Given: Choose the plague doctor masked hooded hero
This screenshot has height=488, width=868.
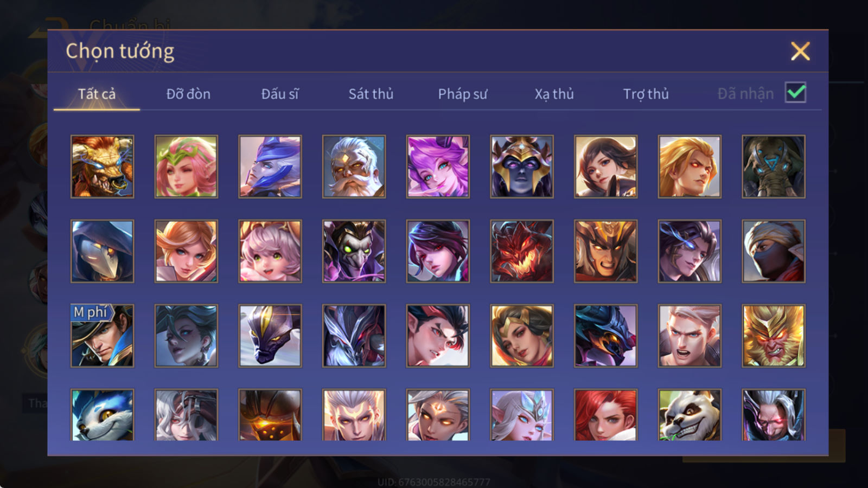Looking at the screenshot, I should [x=102, y=251].
